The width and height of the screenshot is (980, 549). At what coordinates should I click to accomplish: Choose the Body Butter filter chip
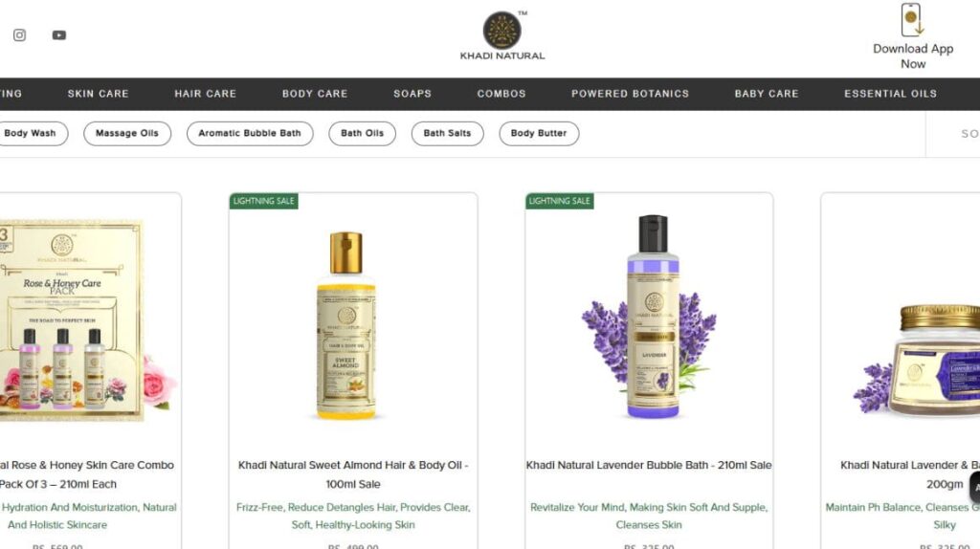coord(539,133)
